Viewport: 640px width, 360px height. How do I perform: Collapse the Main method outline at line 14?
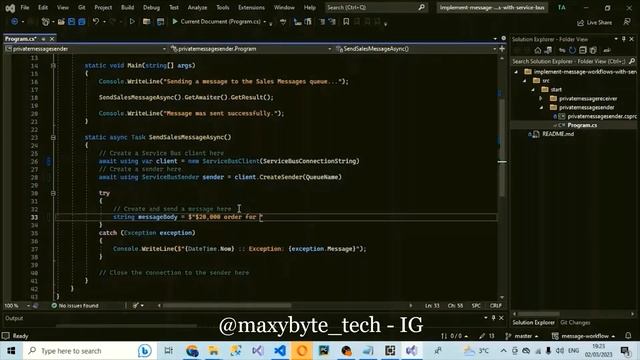53,65
